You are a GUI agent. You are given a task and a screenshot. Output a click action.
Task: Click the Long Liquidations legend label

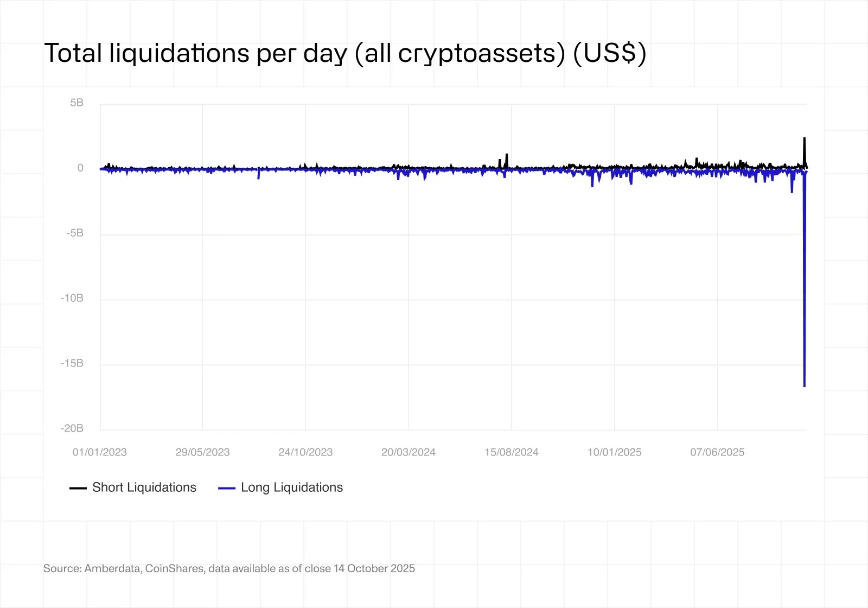(x=291, y=487)
